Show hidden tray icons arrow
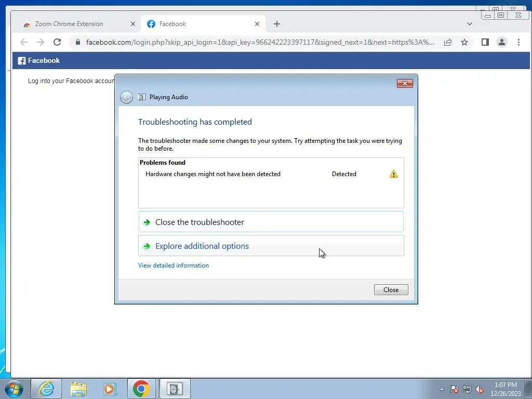This screenshot has width=532, height=399. [442, 389]
